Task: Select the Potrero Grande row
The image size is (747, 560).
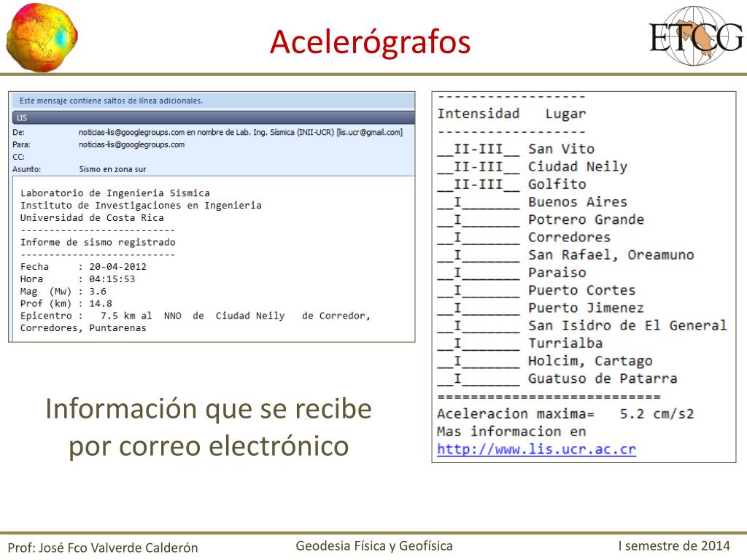Action: point(541,219)
